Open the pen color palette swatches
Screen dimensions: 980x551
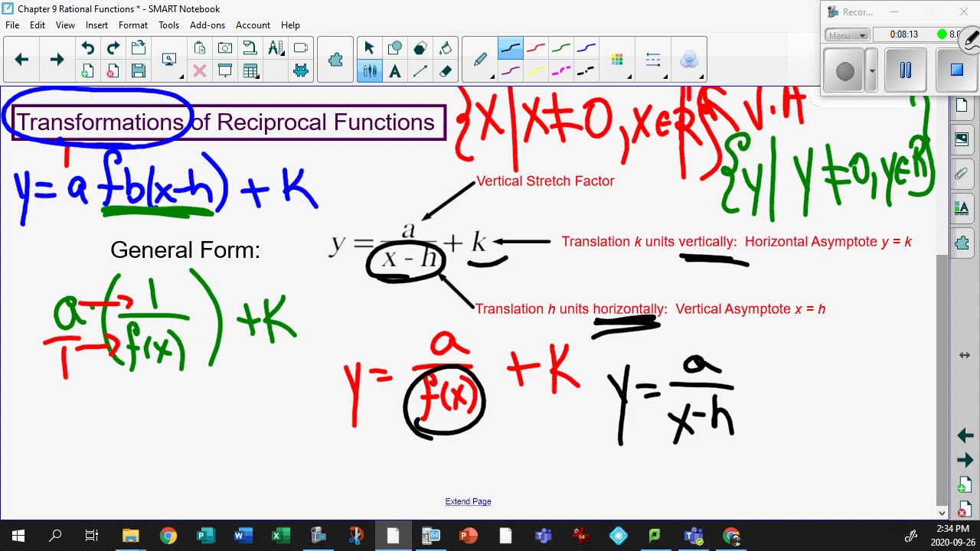click(x=616, y=59)
